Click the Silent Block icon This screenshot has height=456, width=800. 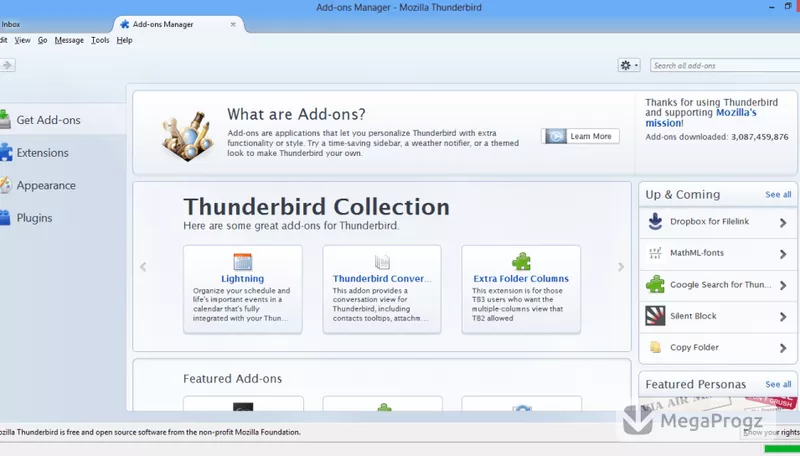click(x=655, y=316)
